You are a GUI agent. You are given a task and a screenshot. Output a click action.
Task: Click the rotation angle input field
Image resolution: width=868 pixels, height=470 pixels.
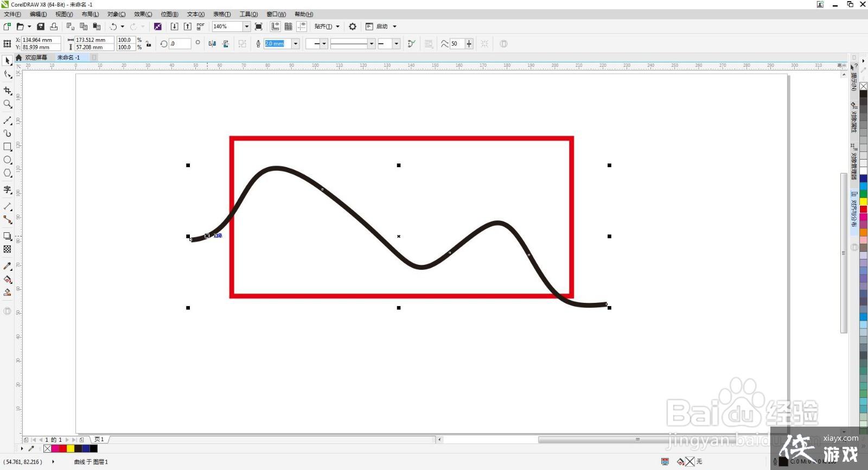click(x=180, y=43)
